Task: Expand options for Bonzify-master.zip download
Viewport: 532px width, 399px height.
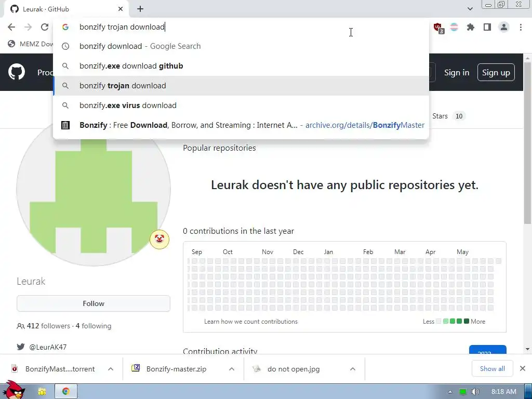Action: [x=231, y=369]
